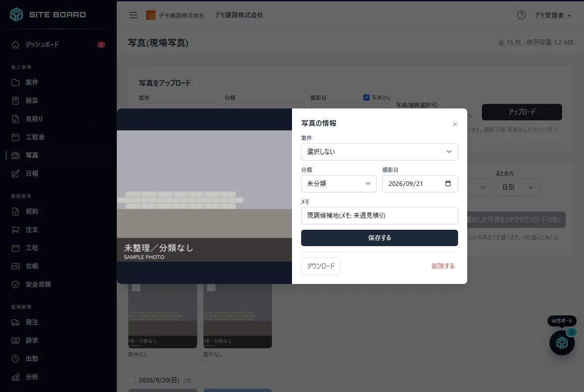The height and width of the screenshot is (392, 584).
Task: Click the ダウンロード button in dialog
Action: point(321,266)
